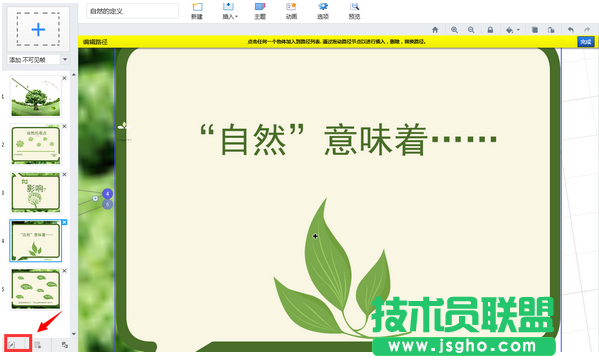Click the title text “自然”意味着

(x=348, y=139)
